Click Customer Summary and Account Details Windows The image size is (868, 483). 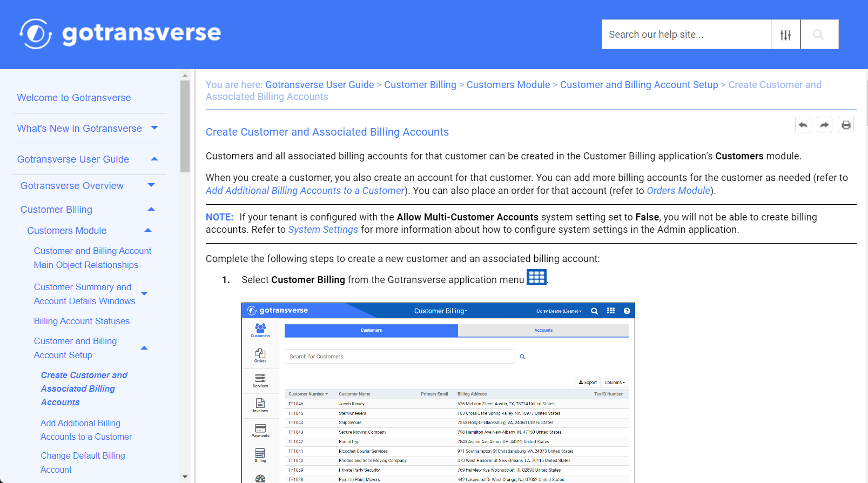(84, 294)
